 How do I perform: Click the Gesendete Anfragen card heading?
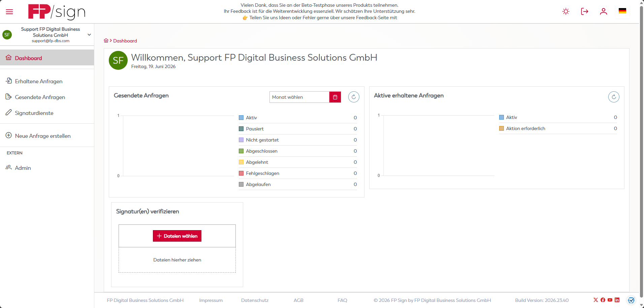[141, 95]
